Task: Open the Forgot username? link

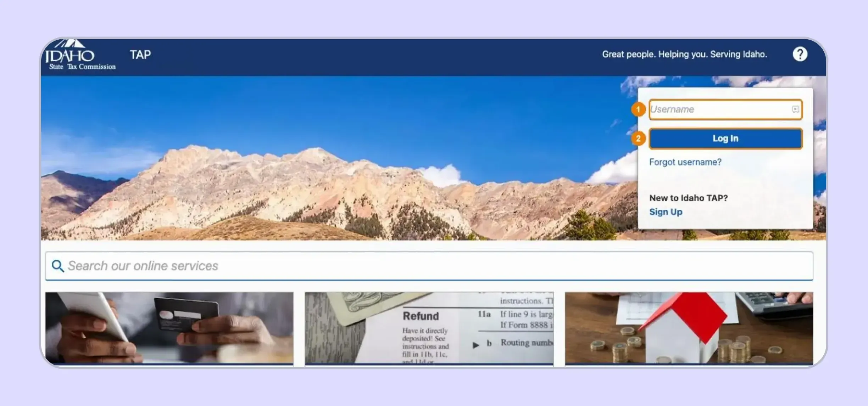Action: coord(685,162)
